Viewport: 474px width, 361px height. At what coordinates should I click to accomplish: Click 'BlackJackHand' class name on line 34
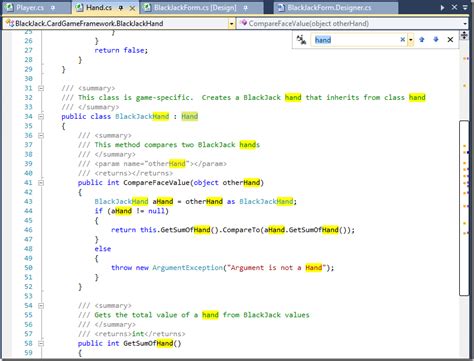click(x=142, y=116)
